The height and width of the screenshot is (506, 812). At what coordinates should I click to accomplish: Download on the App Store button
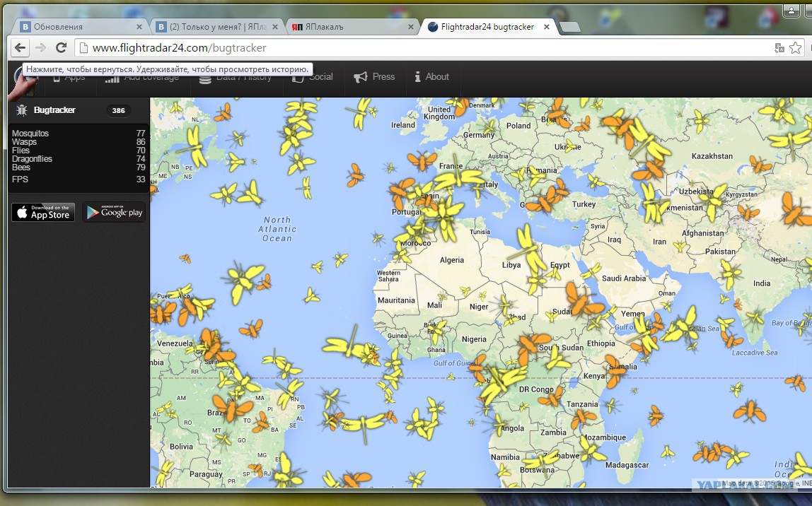tap(44, 212)
